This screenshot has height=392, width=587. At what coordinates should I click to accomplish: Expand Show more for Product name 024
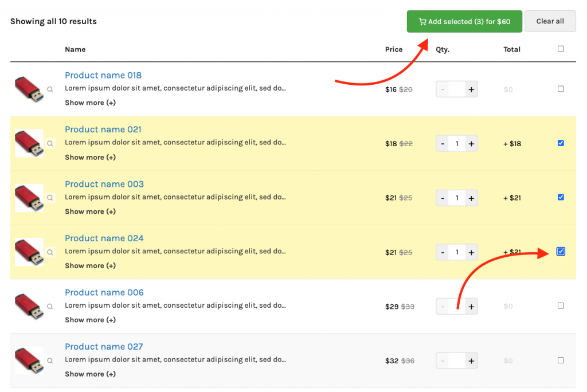click(x=90, y=265)
